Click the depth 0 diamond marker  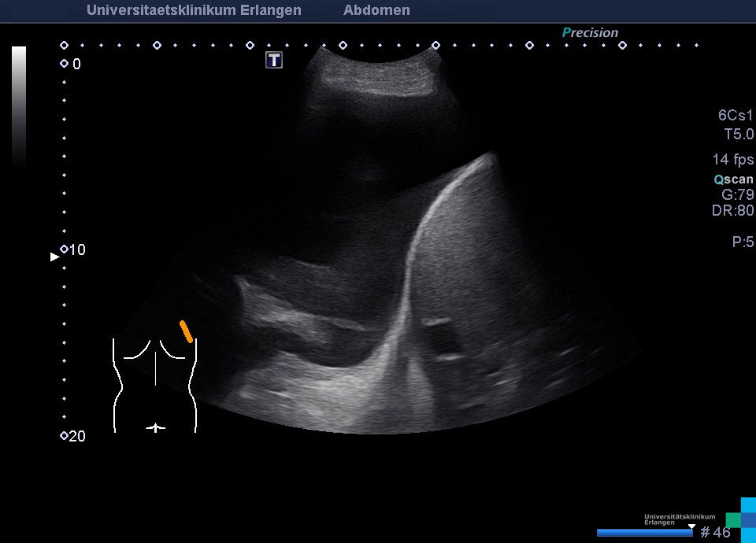coord(64,64)
